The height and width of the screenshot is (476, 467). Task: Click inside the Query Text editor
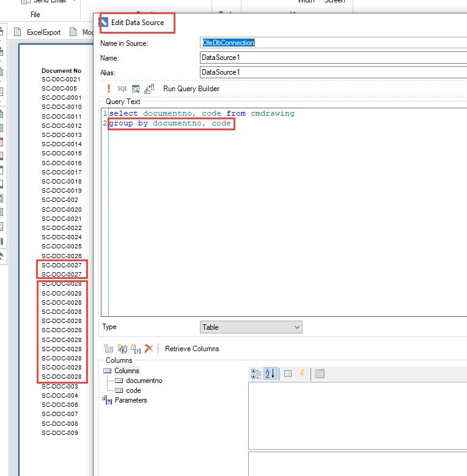[x=284, y=212]
